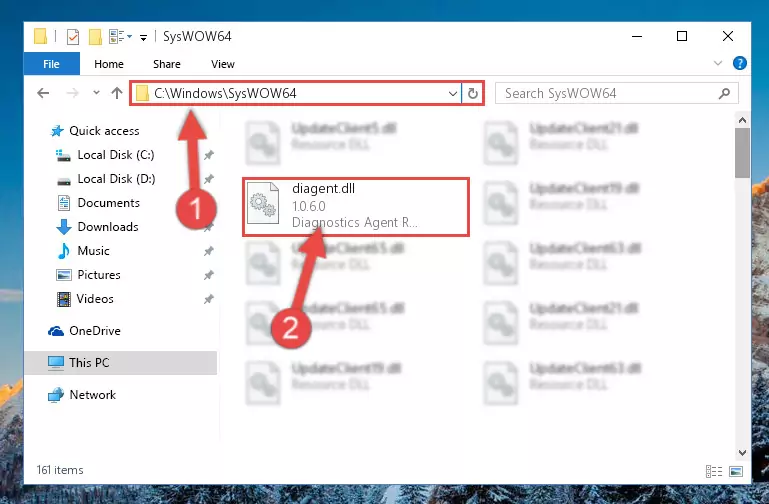Click the pin icon next to Music
This screenshot has width=769, height=504.
tap(208, 251)
